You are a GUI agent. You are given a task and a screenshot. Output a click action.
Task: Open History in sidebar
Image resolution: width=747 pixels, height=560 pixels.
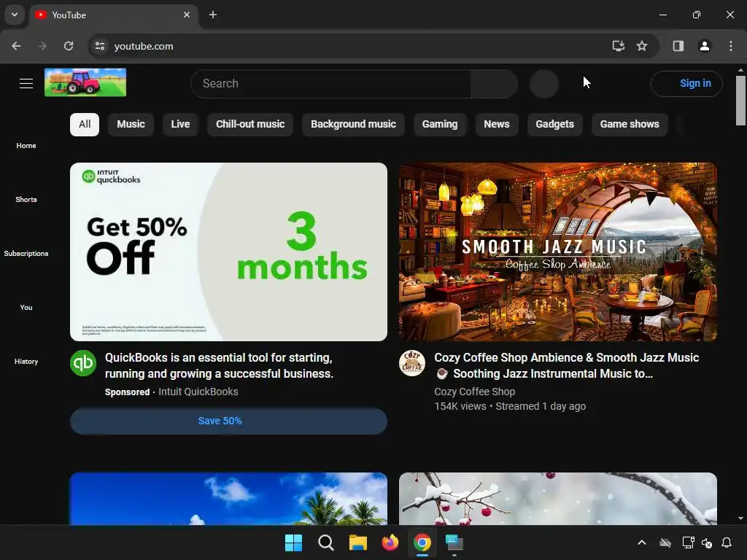26,362
